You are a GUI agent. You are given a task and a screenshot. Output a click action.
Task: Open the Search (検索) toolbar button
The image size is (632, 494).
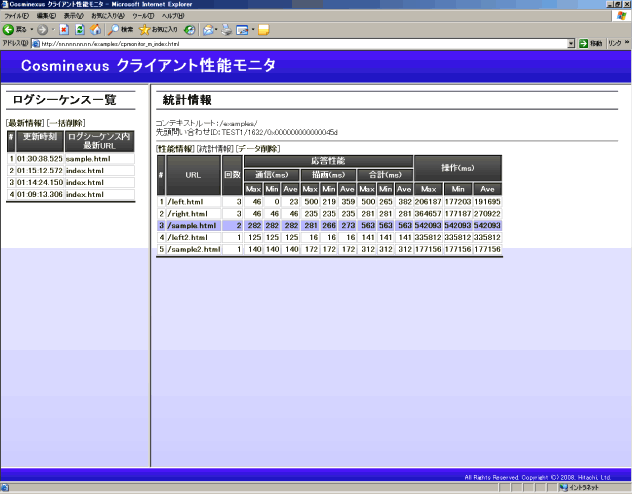point(120,30)
